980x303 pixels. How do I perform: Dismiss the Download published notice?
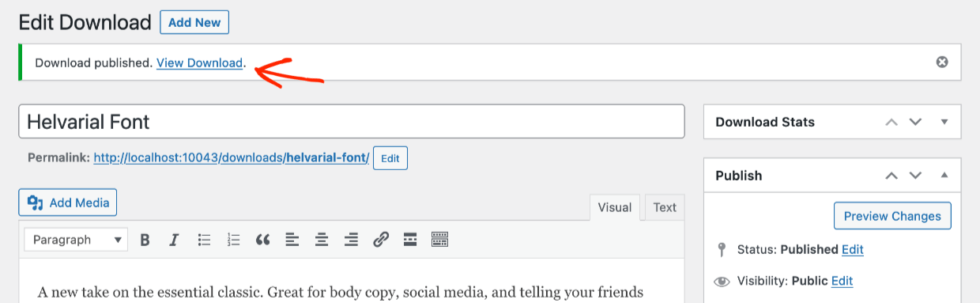pos(942,62)
